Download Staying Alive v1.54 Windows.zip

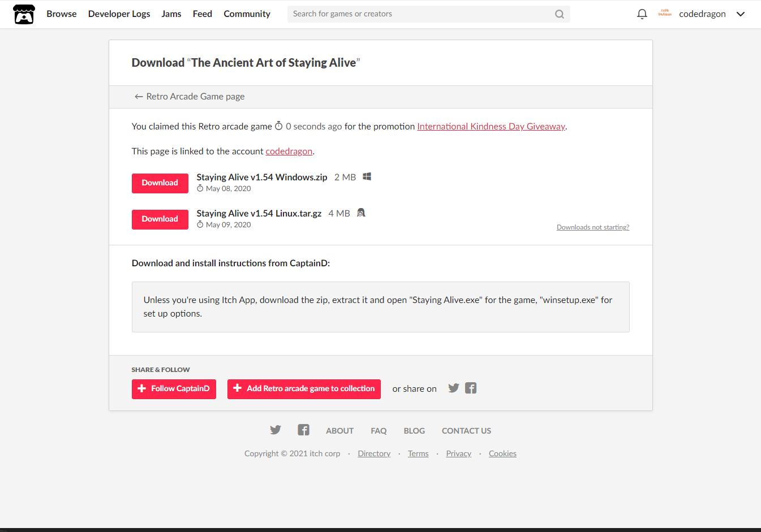pyautogui.click(x=160, y=183)
